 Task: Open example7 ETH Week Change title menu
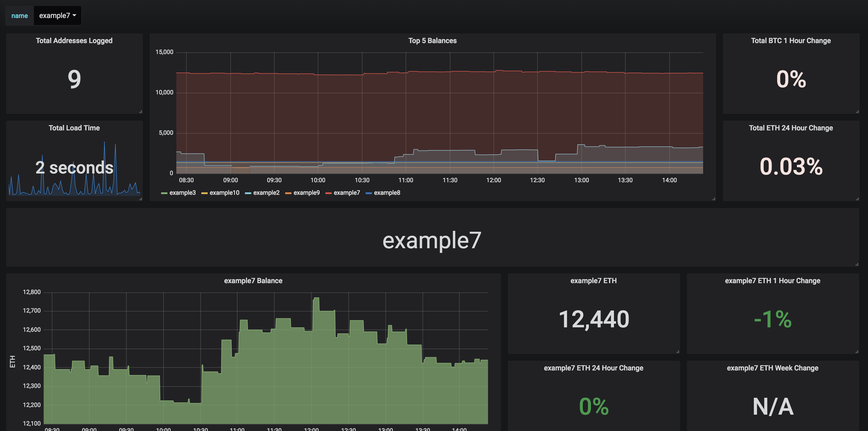(x=772, y=368)
